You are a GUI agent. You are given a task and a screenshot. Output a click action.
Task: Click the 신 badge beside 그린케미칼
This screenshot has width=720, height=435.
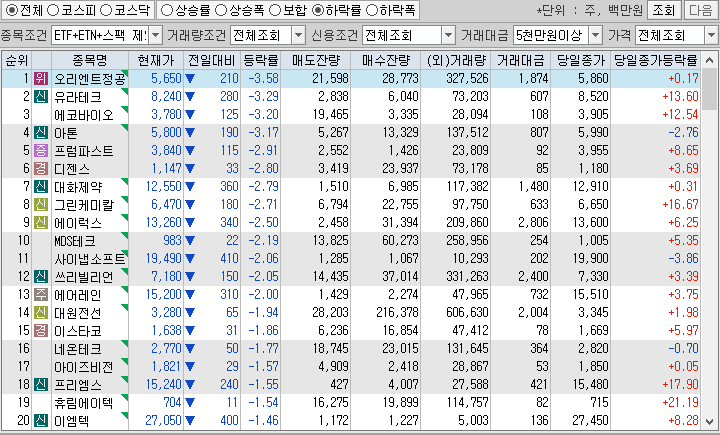(41, 204)
